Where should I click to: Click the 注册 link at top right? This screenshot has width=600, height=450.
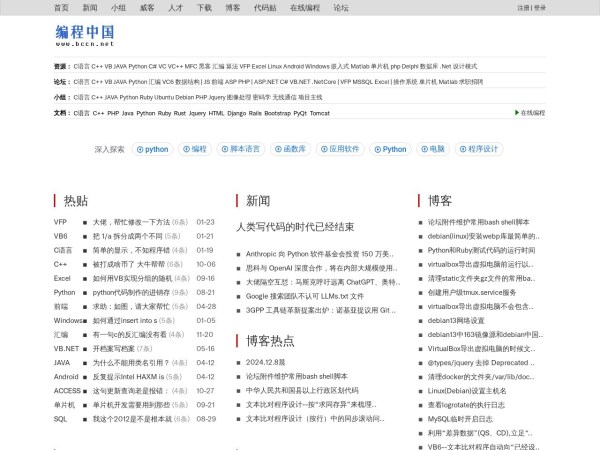click(523, 8)
